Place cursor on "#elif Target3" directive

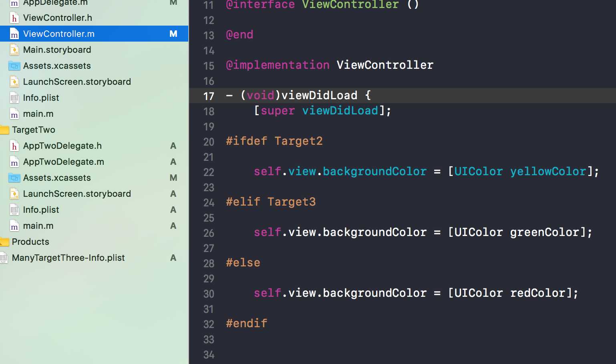coord(271,202)
